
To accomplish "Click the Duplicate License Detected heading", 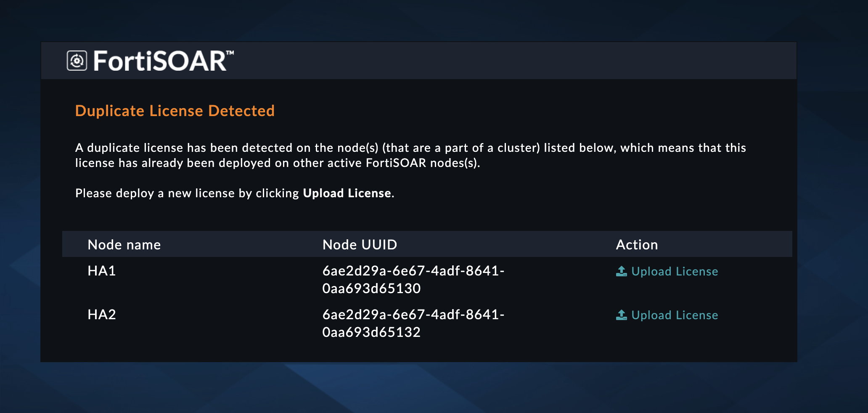I will [175, 111].
